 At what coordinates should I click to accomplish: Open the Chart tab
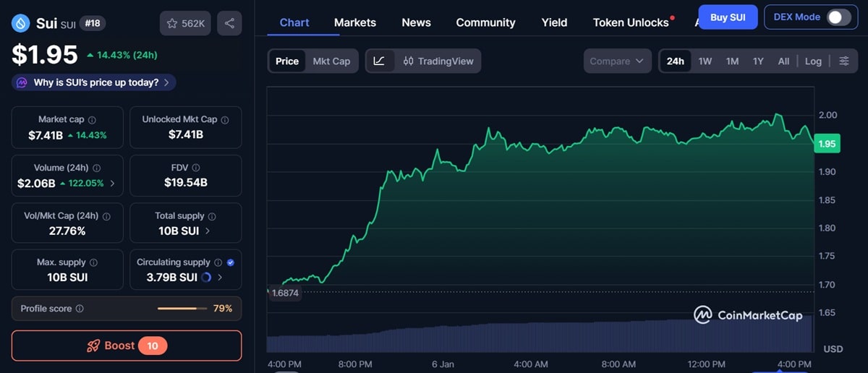click(x=294, y=22)
